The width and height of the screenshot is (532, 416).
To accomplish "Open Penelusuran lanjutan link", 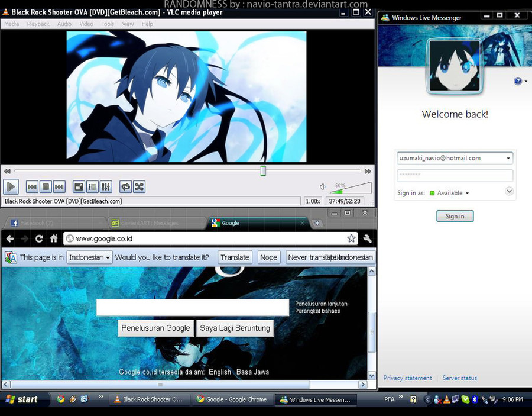I will (x=321, y=304).
